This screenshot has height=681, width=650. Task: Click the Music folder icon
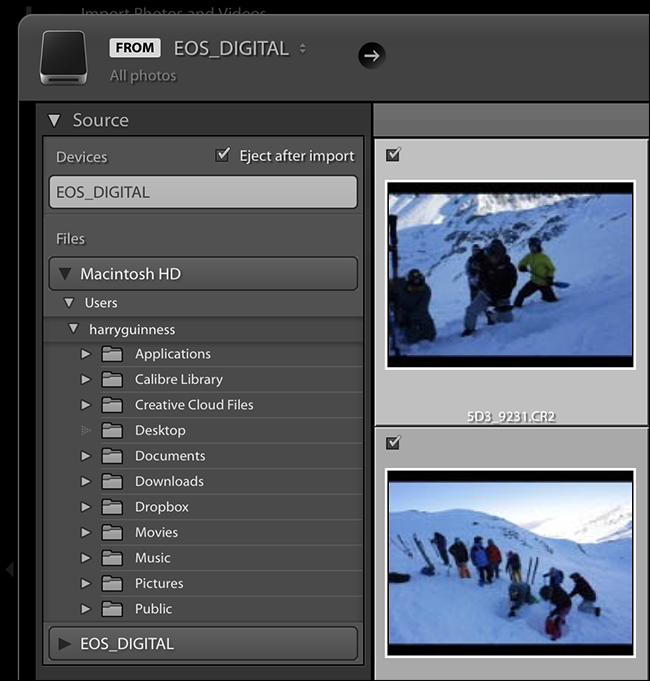pos(112,558)
